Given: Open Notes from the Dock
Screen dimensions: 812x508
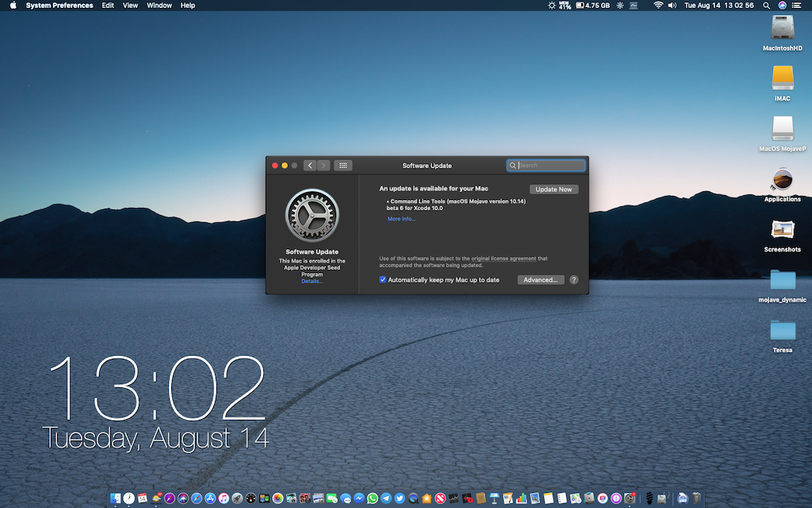Looking at the screenshot, I should pos(549,498).
